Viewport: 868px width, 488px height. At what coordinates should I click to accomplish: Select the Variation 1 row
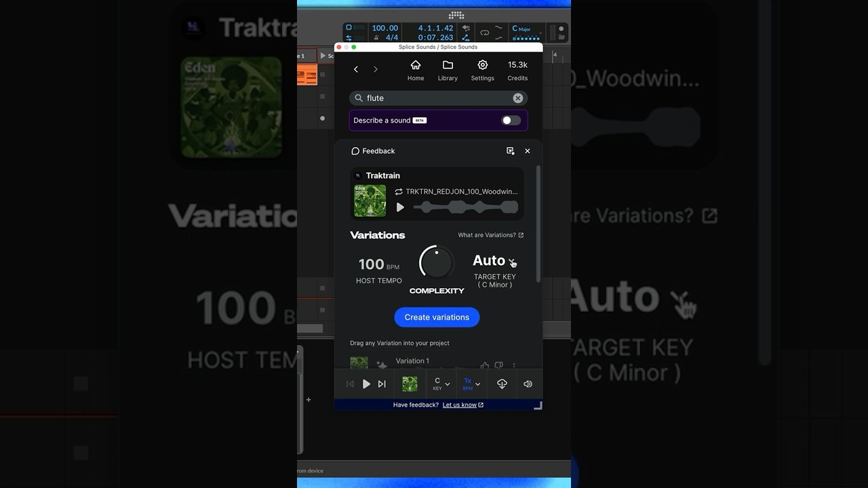click(x=437, y=363)
